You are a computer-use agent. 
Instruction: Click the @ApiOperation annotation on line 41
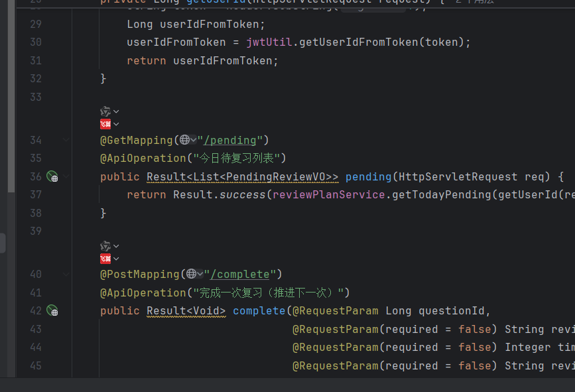(x=143, y=293)
